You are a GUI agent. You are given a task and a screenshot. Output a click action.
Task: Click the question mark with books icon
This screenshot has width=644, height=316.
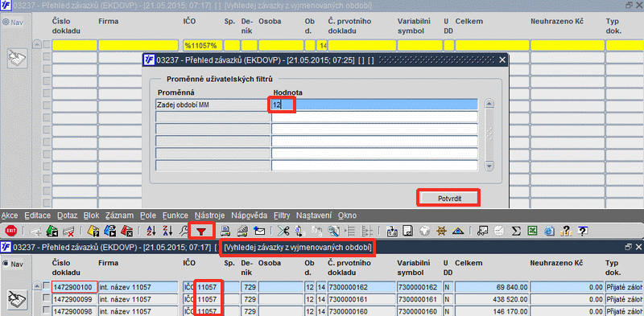[566, 231]
